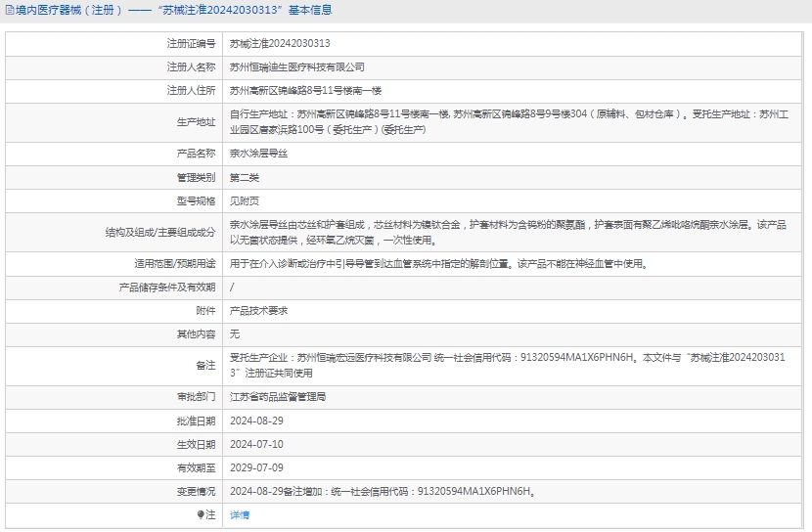
Task: Click the 适用范围/预期用途 description text
Action: (x=438, y=263)
